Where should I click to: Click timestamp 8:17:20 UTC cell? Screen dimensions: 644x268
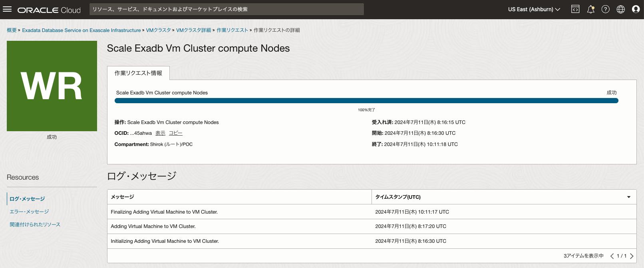[x=411, y=226]
